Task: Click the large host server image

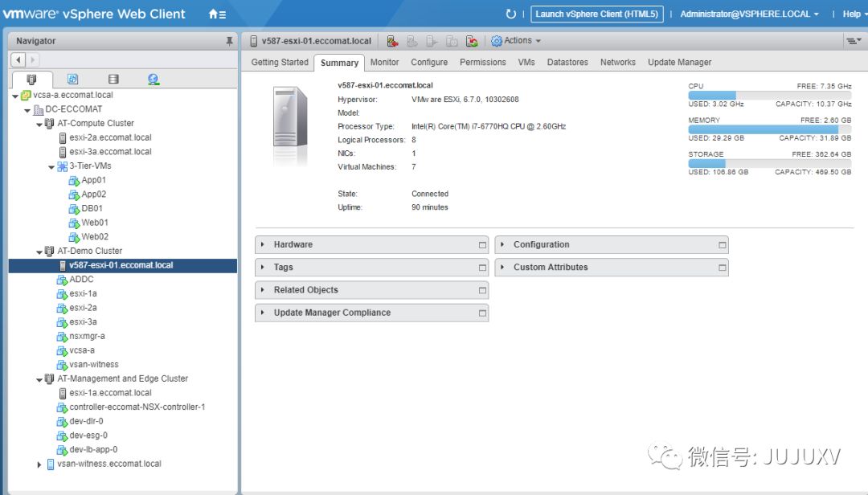Action: click(290, 125)
